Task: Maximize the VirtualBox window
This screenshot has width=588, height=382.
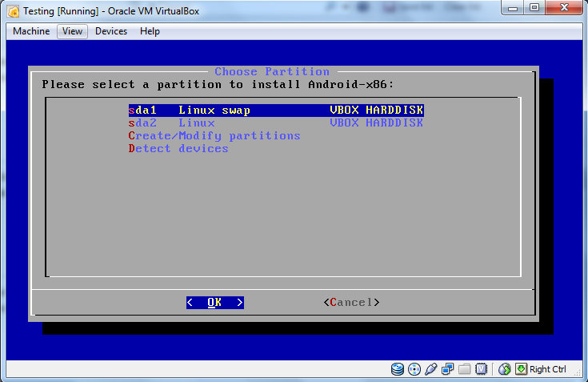Action: click(534, 7)
